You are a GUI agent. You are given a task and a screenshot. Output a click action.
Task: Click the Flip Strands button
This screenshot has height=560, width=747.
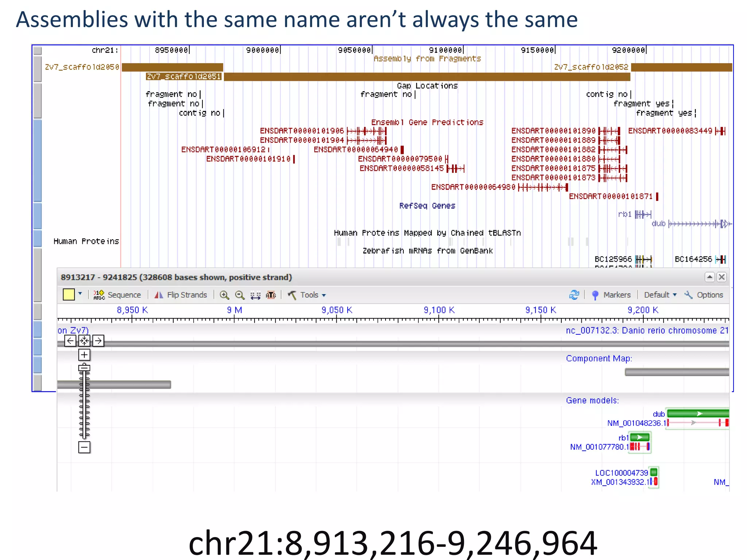coord(181,295)
